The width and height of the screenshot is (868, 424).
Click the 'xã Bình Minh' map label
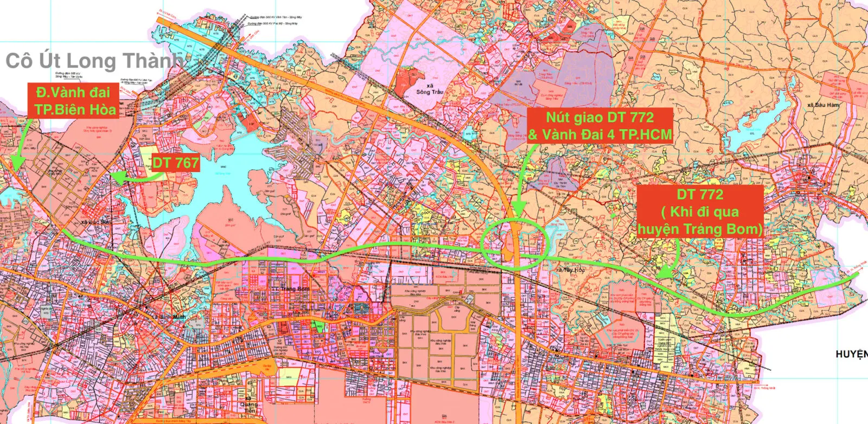click(169, 317)
